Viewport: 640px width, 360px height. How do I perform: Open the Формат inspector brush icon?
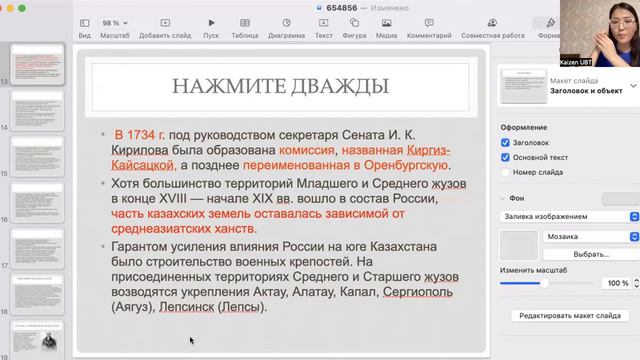coord(551,23)
